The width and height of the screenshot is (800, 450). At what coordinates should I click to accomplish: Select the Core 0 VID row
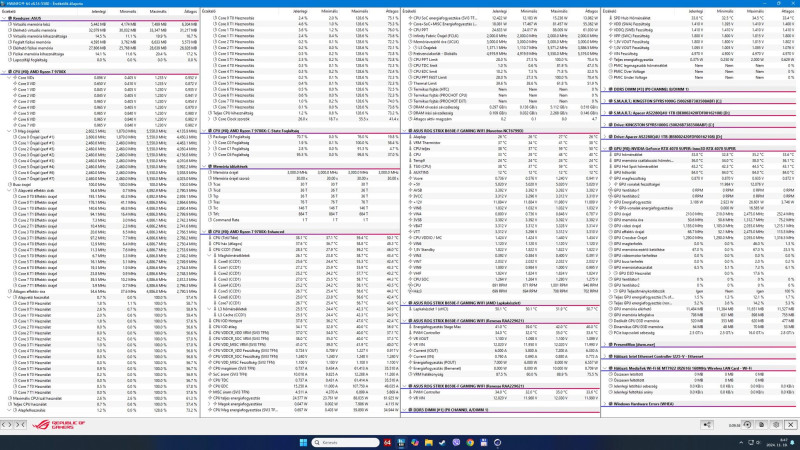99,84
